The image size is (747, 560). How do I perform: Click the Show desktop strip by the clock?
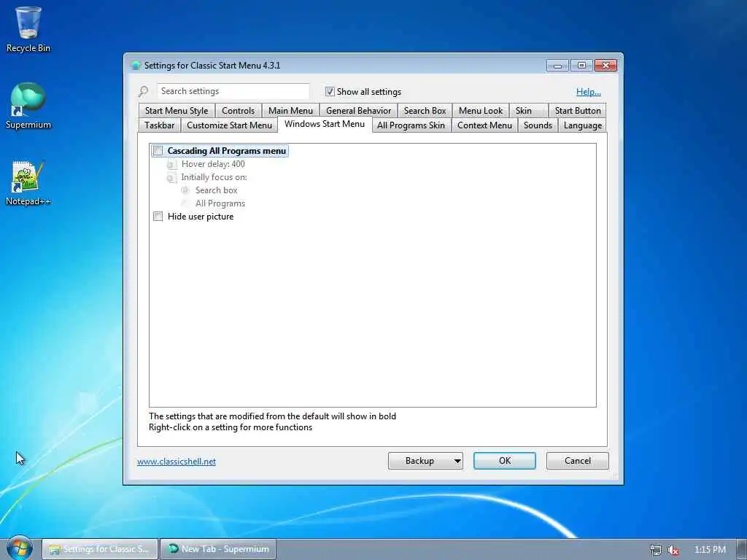coord(742,549)
